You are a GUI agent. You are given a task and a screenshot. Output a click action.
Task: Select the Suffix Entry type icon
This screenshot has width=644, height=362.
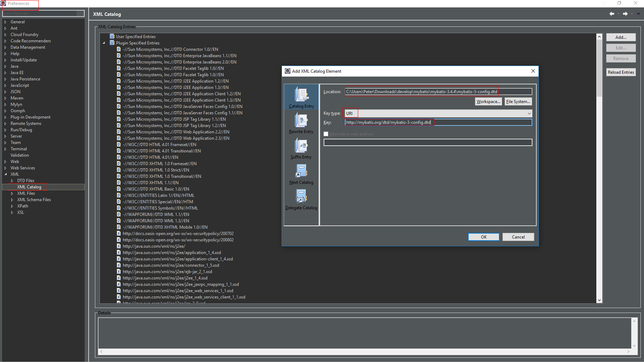coord(301,146)
